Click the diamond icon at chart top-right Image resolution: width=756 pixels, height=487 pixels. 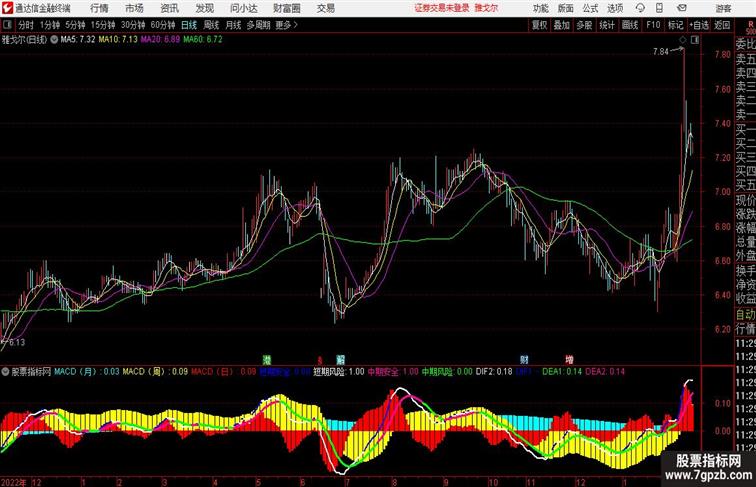coord(683,40)
